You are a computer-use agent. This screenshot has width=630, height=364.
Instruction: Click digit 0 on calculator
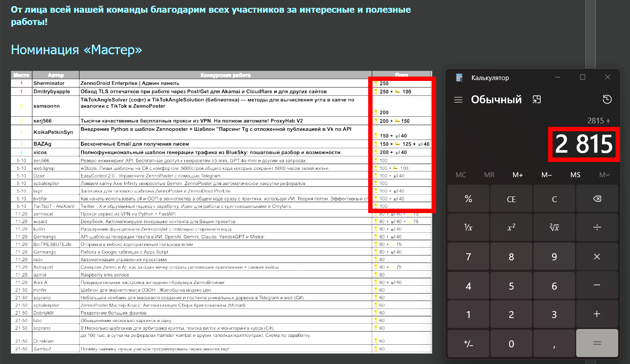click(x=511, y=343)
